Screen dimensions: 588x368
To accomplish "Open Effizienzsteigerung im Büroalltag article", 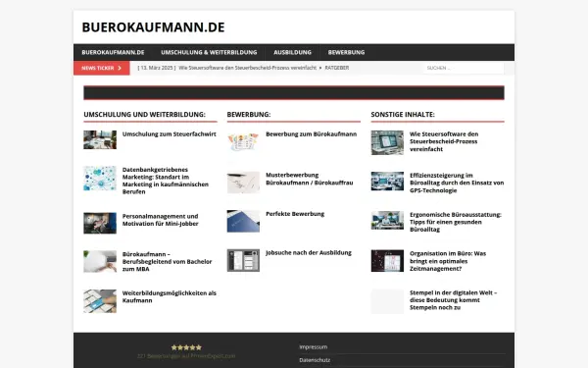I will tap(457, 183).
